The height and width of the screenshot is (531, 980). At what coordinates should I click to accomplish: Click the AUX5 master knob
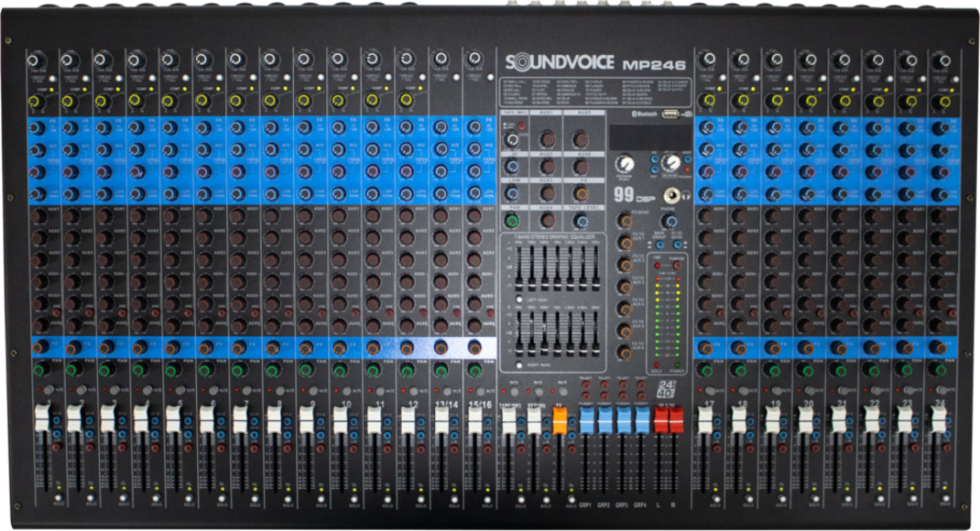coord(582,139)
